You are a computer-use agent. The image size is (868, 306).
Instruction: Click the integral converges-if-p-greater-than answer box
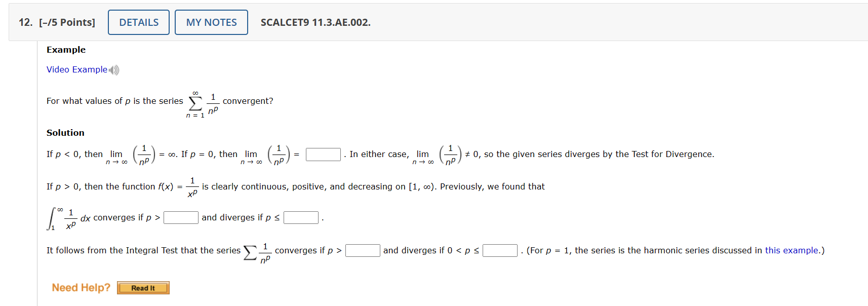(x=181, y=217)
